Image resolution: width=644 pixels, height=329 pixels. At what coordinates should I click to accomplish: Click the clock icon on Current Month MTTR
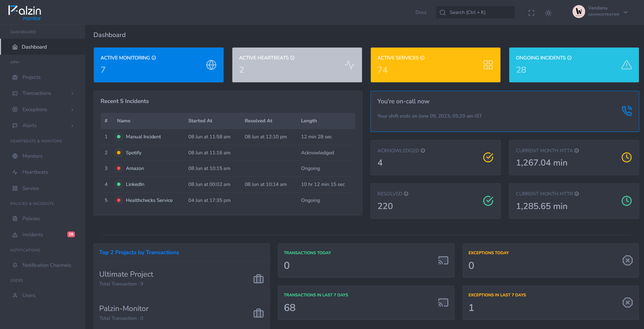point(627,201)
